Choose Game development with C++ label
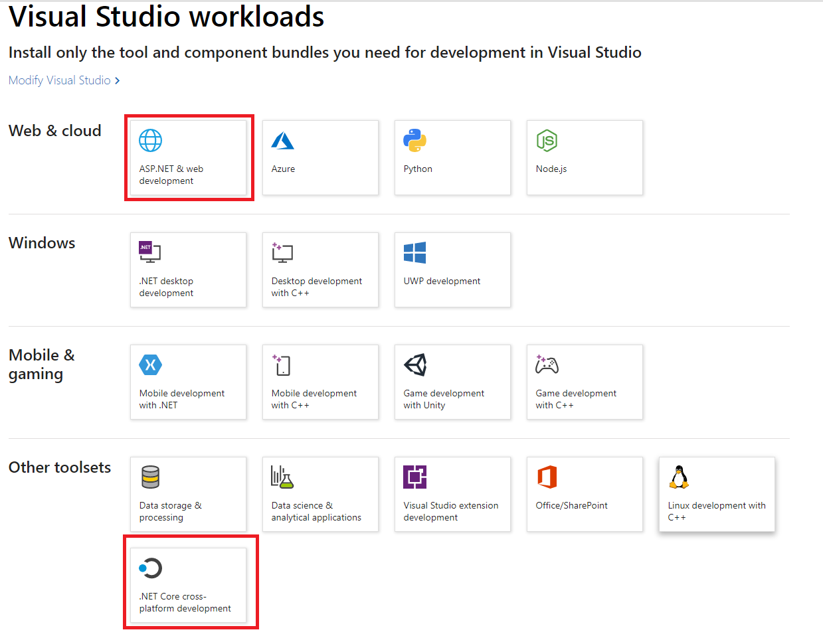This screenshot has height=644, width=823. [576, 399]
